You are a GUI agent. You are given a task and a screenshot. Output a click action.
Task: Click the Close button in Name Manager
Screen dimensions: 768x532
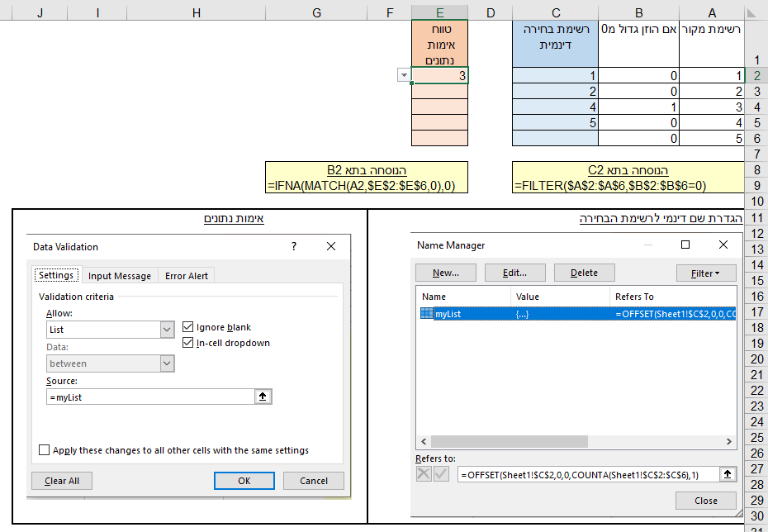click(x=706, y=501)
